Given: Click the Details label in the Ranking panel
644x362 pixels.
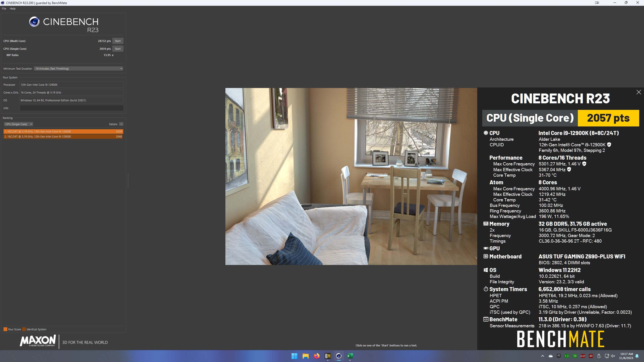Looking at the screenshot, I should point(113,124).
